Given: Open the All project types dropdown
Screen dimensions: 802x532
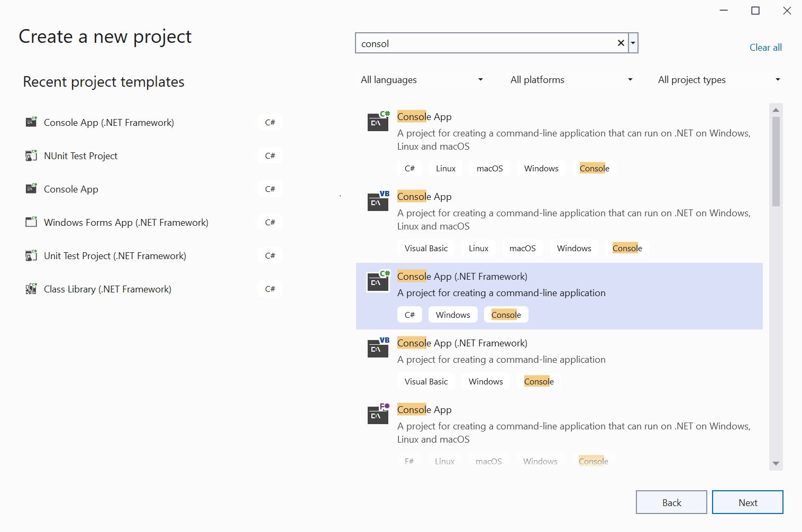Looking at the screenshot, I should (x=718, y=79).
